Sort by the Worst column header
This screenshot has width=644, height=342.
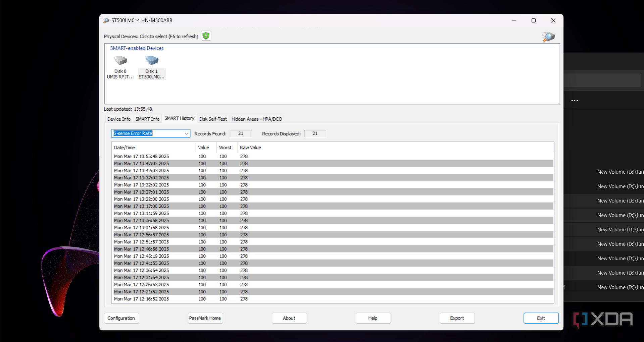227,148
